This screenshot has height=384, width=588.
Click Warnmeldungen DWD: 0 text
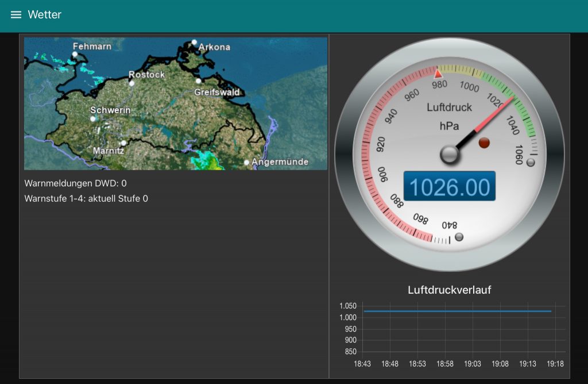pos(75,183)
